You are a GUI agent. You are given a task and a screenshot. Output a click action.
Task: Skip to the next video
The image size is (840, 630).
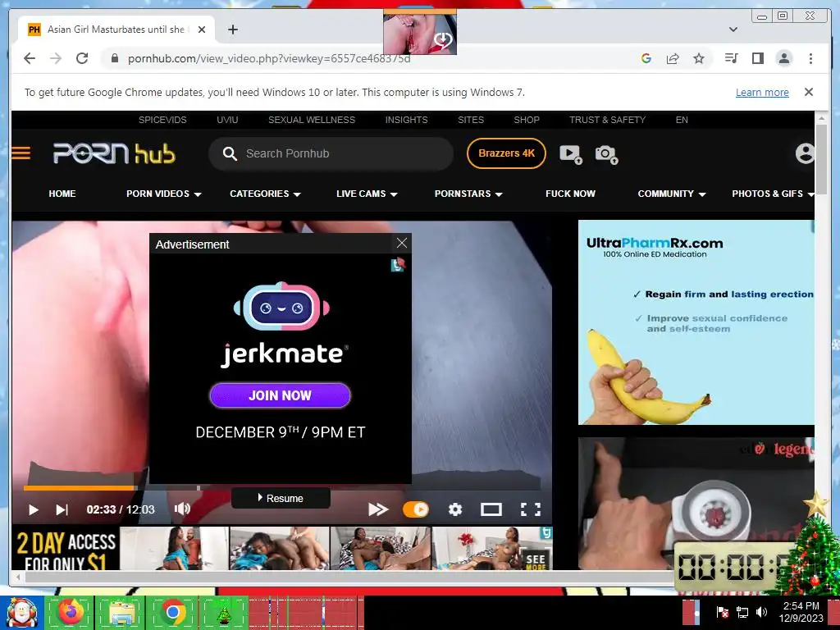click(62, 509)
